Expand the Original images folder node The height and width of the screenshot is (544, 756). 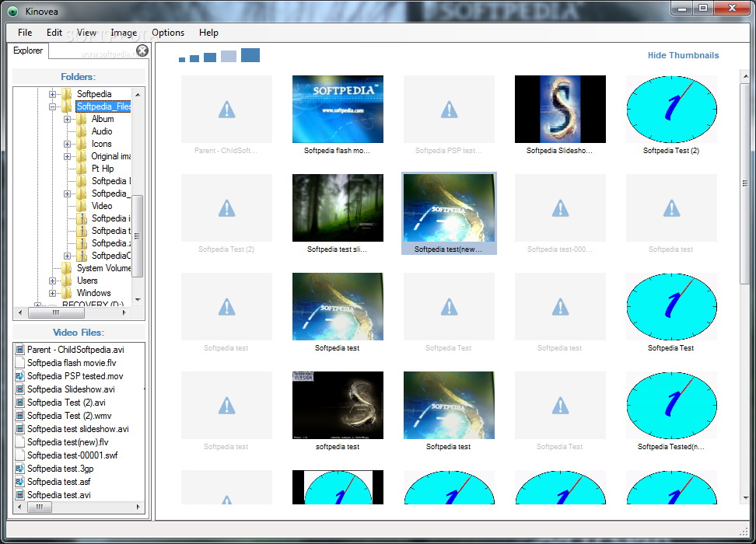tap(68, 157)
